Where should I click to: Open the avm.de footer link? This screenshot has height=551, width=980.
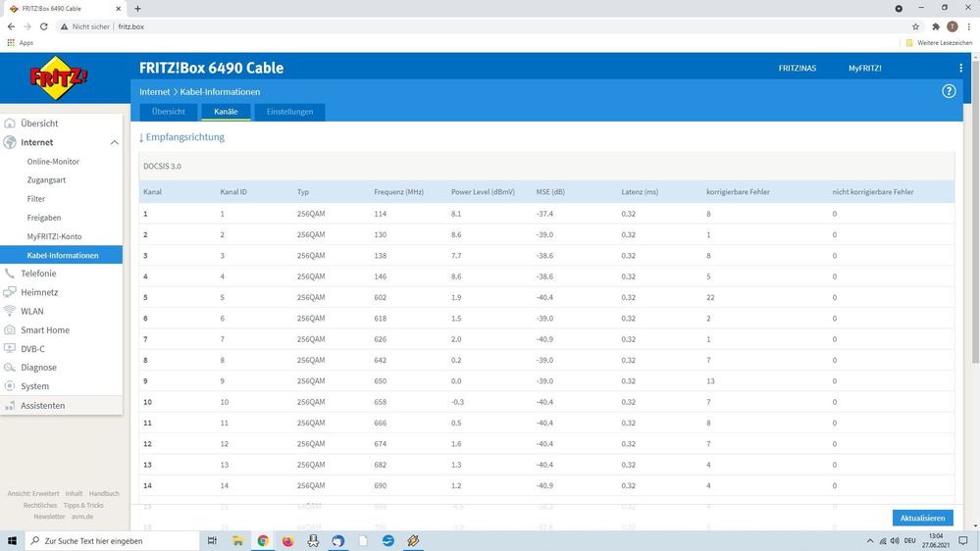81,517
